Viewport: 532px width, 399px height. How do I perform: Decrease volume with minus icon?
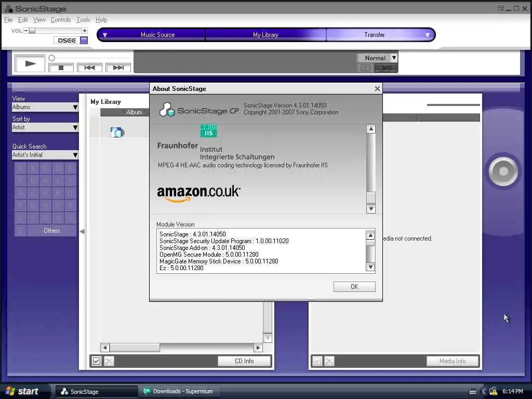tap(26, 31)
